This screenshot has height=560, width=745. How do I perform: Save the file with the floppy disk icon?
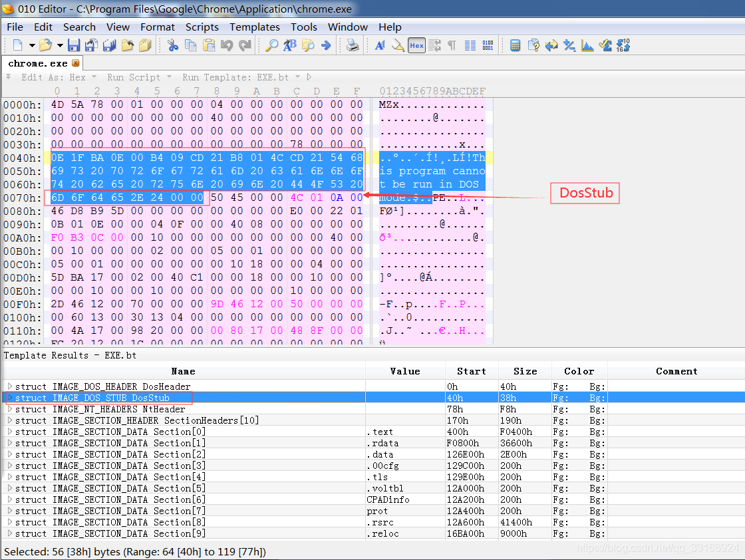click(x=73, y=45)
